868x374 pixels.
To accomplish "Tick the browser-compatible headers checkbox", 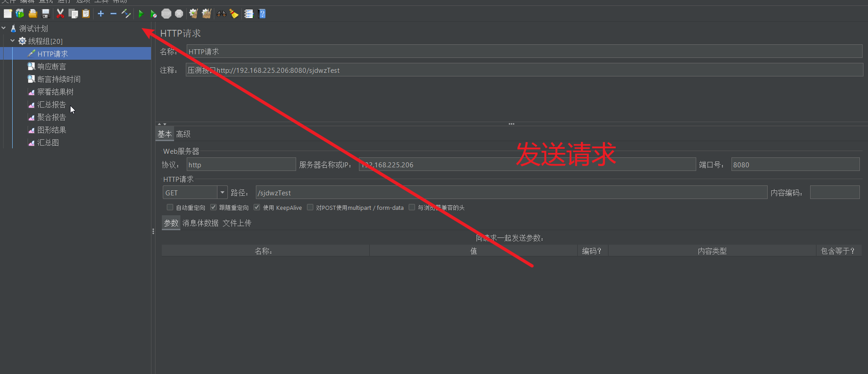I will point(412,207).
